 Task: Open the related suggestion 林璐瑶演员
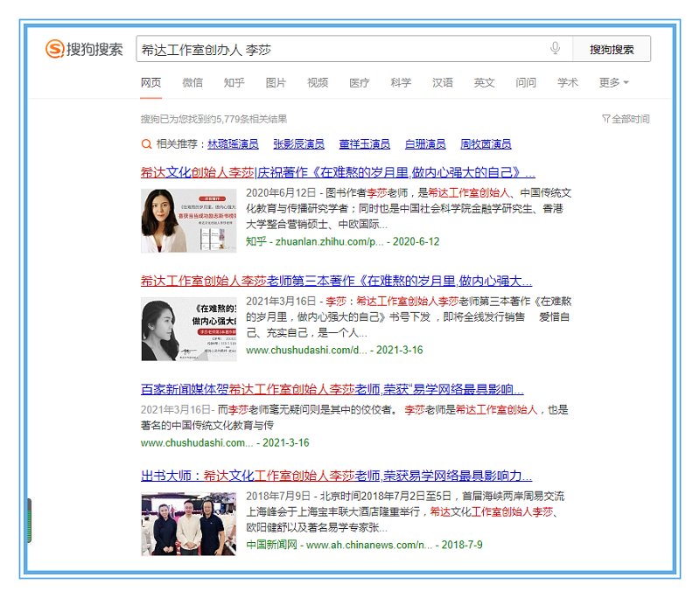(x=232, y=144)
